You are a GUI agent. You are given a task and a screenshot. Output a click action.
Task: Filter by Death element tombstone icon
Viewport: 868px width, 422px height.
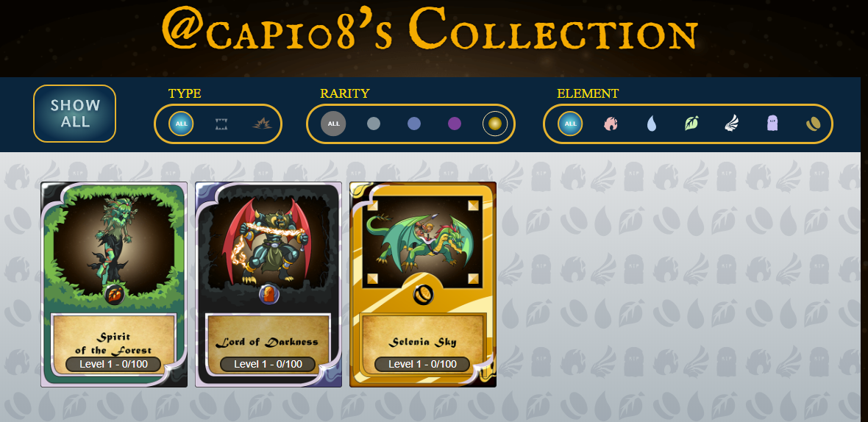tap(773, 123)
